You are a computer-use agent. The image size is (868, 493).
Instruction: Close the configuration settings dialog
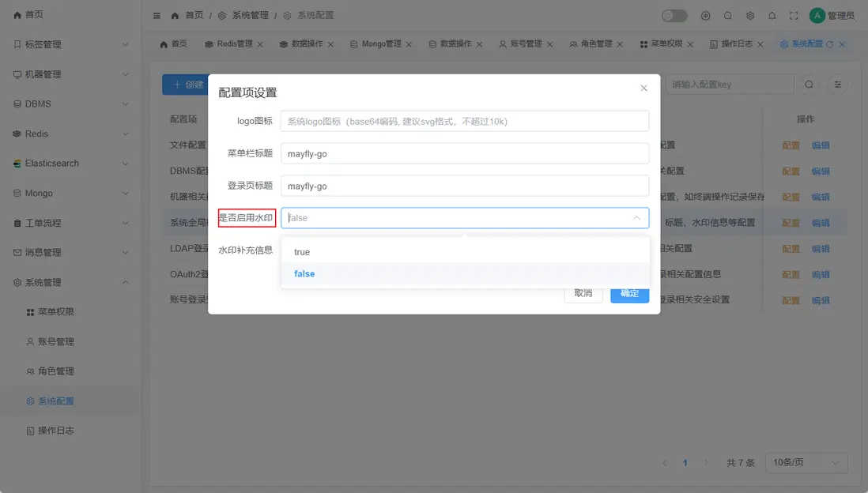(x=643, y=88)
